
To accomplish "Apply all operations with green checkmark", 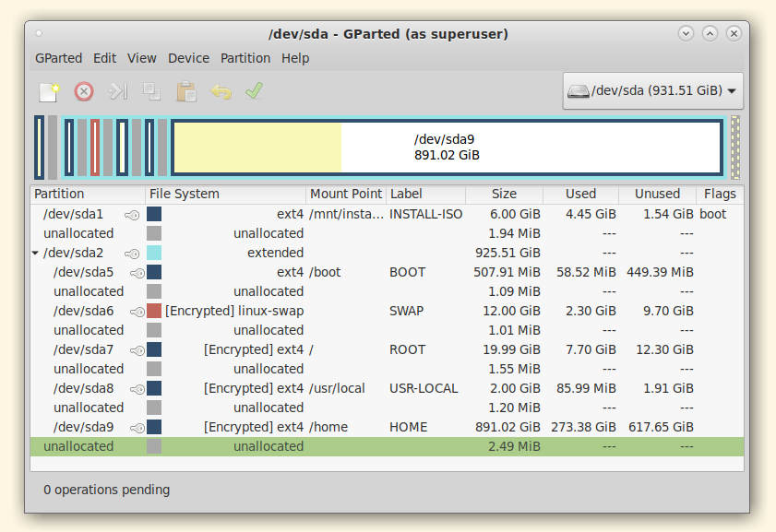I will 255,90.
